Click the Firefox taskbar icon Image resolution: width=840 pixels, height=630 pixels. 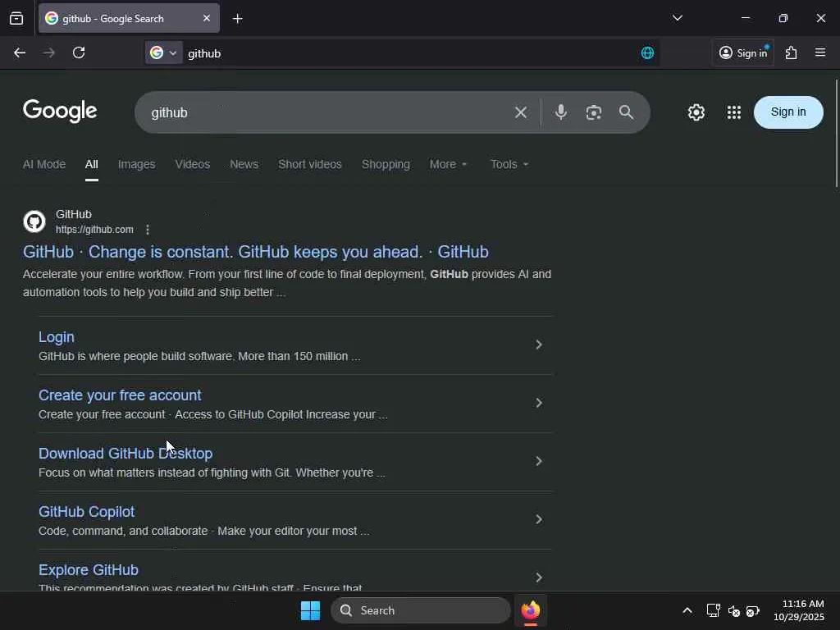[x=531, y=610]
